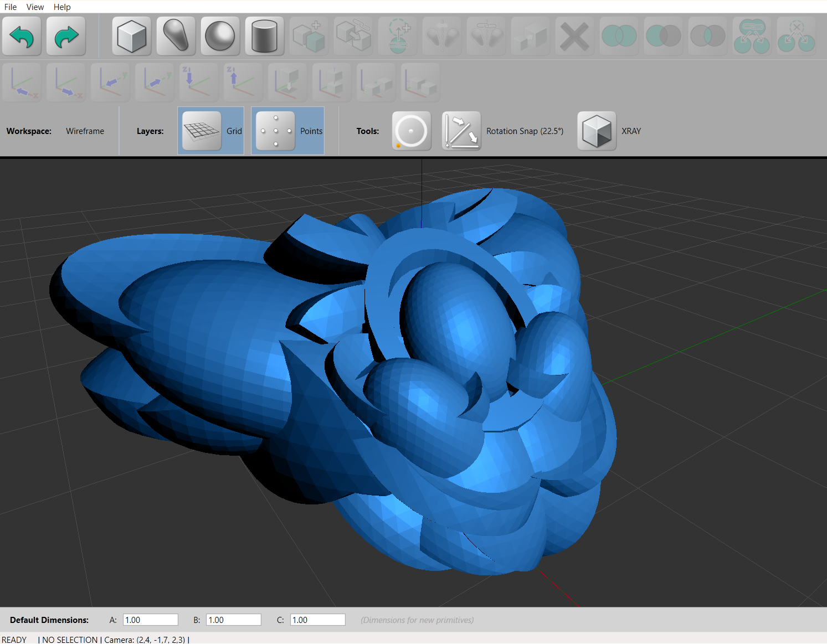Select the circular Tools widget icon
The height and width of the screenshot is (644, 827).
411,131
